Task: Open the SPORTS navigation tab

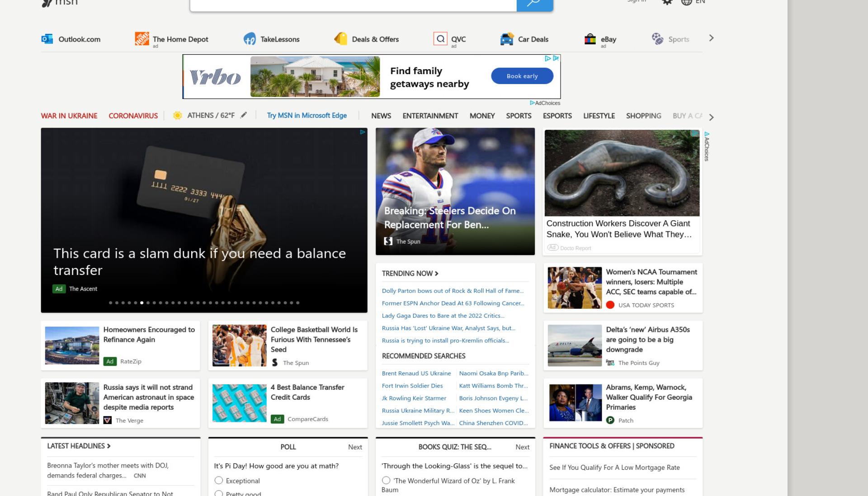Action: coord(519,116)
